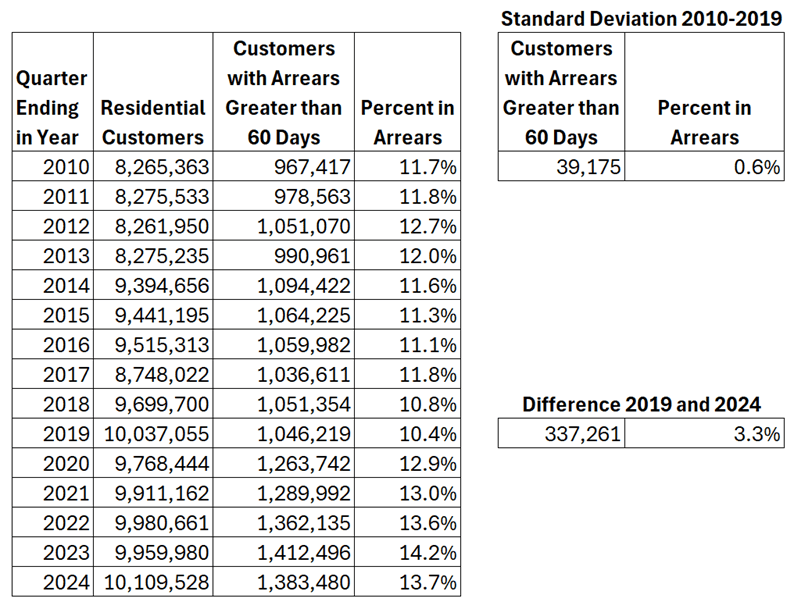Click the 2017 residential customers value 8,748,022
794x602 pixels.
[152, 375]
